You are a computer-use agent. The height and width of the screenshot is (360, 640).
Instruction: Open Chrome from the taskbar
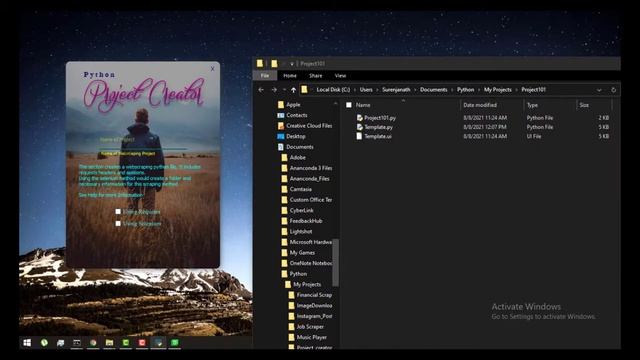point(93,343)
